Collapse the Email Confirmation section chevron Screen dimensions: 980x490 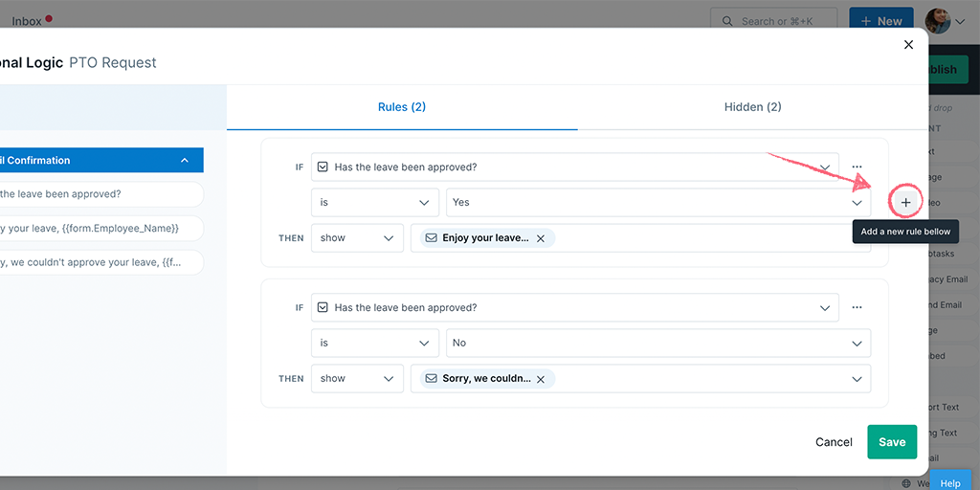pos(185,161)
